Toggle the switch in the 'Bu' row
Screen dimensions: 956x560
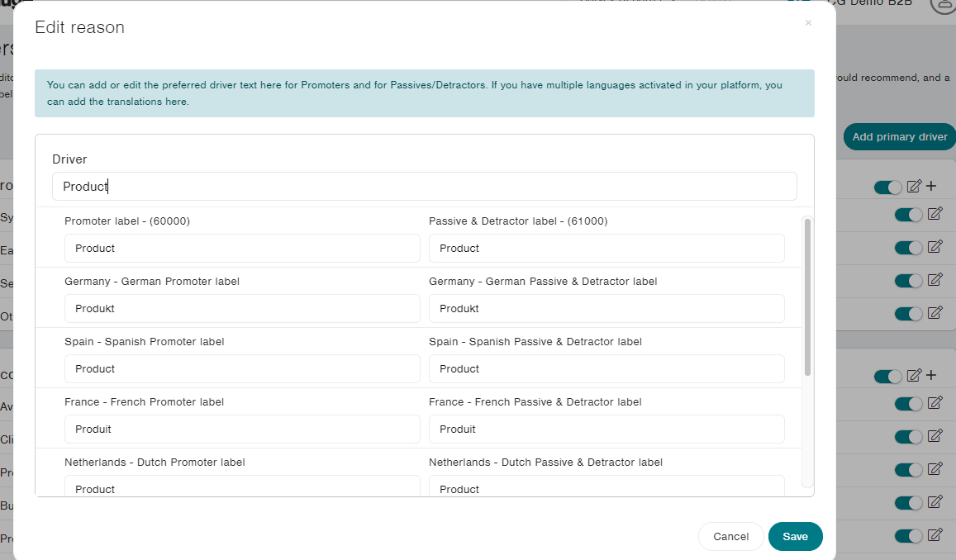pos(908,503)
